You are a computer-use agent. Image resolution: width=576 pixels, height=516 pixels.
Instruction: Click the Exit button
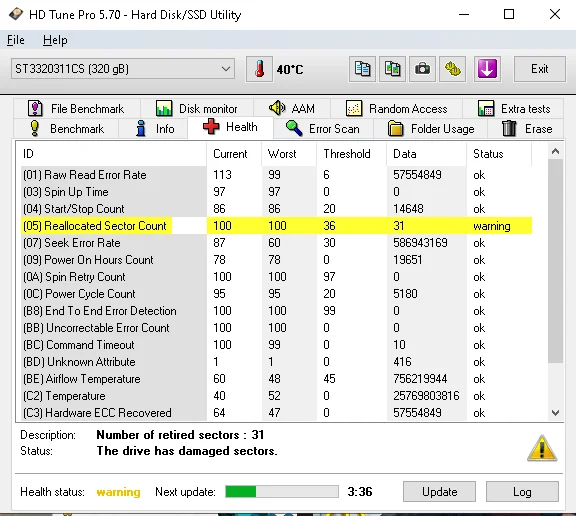[539, 69]
